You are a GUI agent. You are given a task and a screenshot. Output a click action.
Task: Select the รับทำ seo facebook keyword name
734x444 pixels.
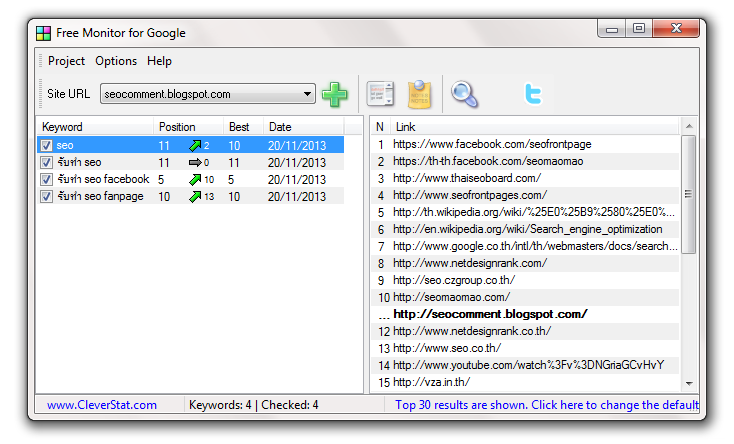103,179
